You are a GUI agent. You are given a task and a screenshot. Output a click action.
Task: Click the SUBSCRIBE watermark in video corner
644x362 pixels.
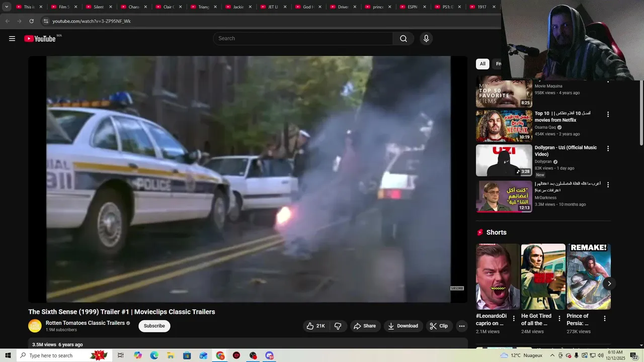click(457, 288)
